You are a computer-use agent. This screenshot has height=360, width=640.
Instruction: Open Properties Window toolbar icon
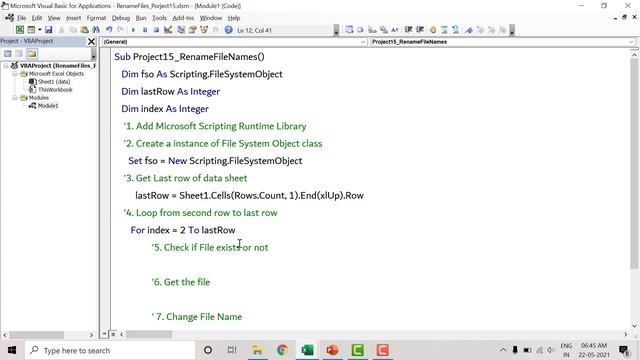(x=192, y=30)
